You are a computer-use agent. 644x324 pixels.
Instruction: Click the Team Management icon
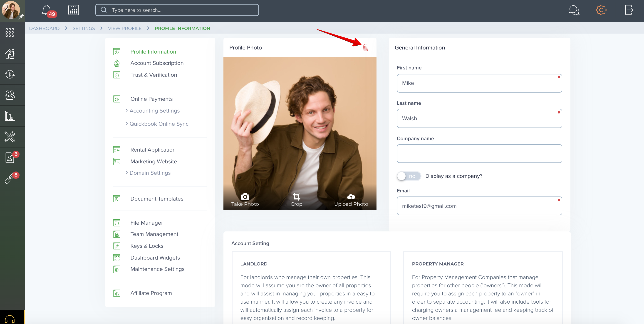[117, 234]
